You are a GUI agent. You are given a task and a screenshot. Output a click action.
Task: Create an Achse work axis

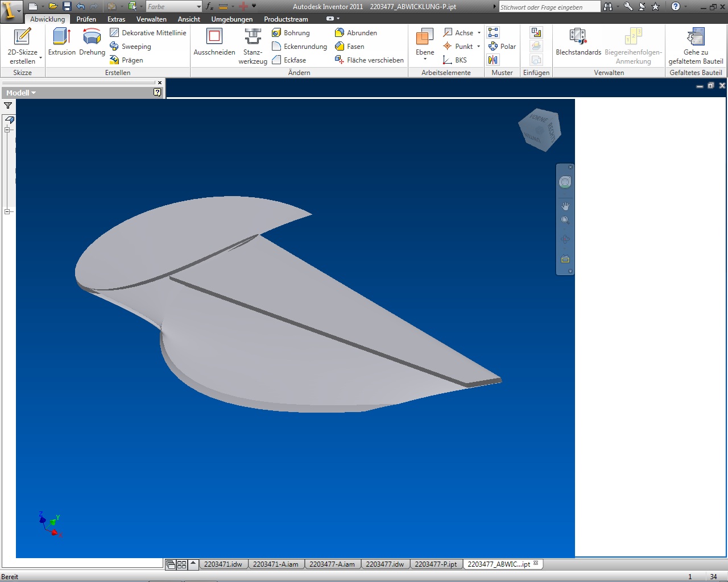459,33
